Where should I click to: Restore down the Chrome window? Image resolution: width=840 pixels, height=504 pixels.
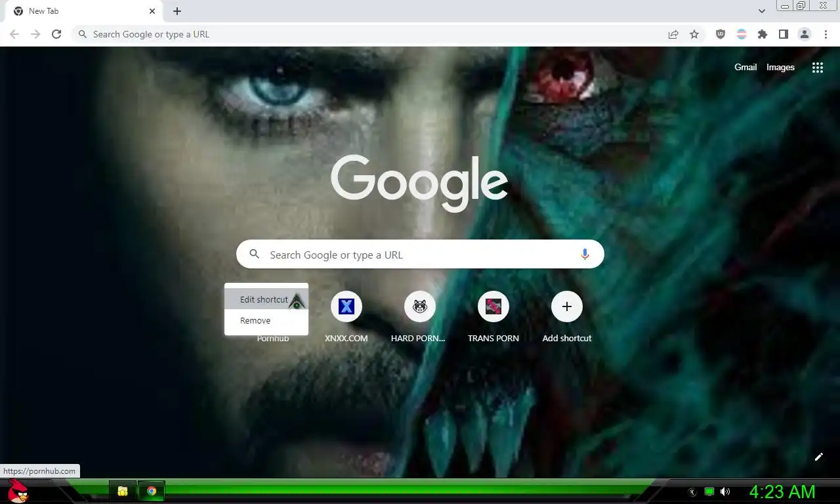point(801,6)
